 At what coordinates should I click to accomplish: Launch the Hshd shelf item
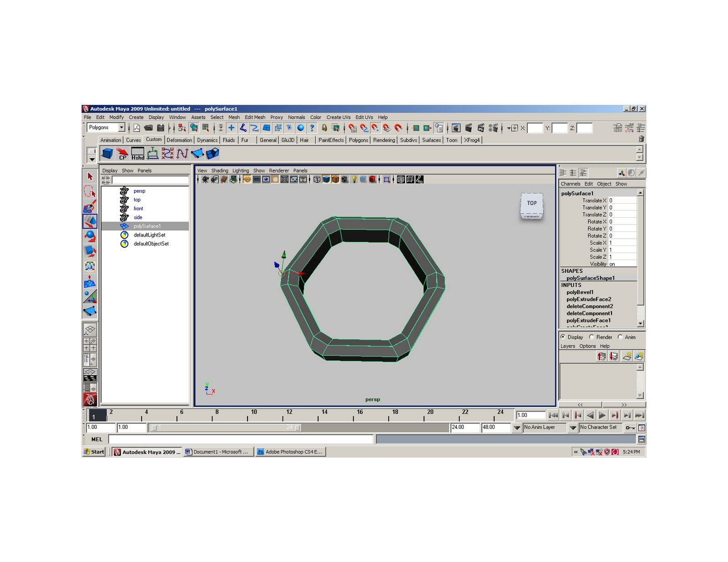tap(138, 154)
